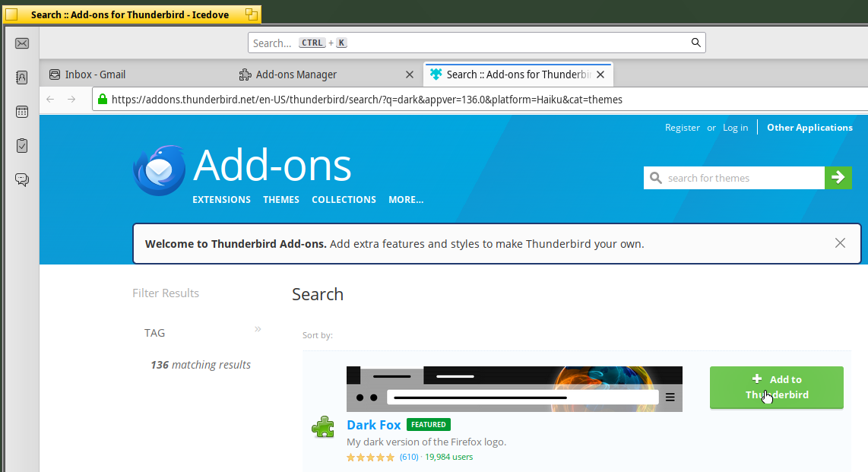Click the 136 matching results text

(x=201, y=365)
